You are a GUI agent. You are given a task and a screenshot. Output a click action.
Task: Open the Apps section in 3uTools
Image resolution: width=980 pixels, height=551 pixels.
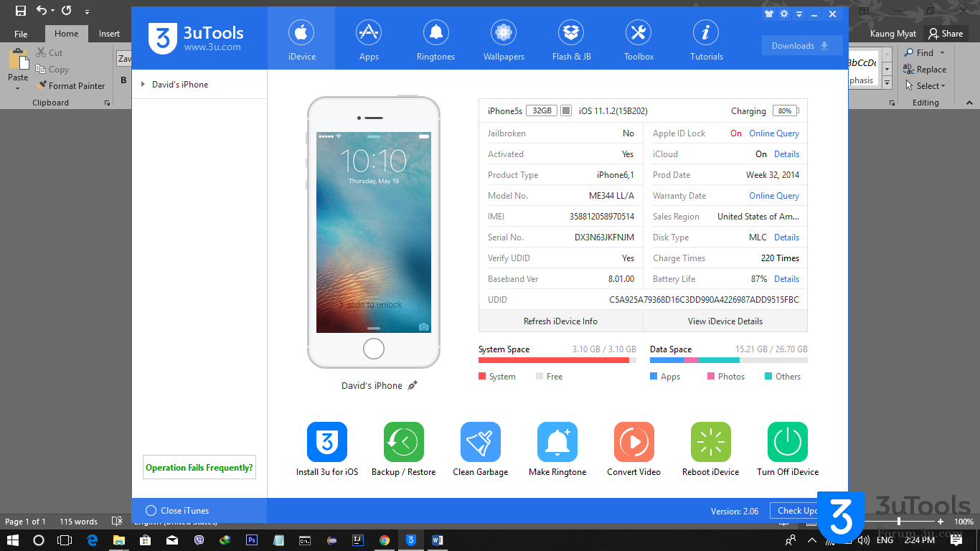pos(369,40)
